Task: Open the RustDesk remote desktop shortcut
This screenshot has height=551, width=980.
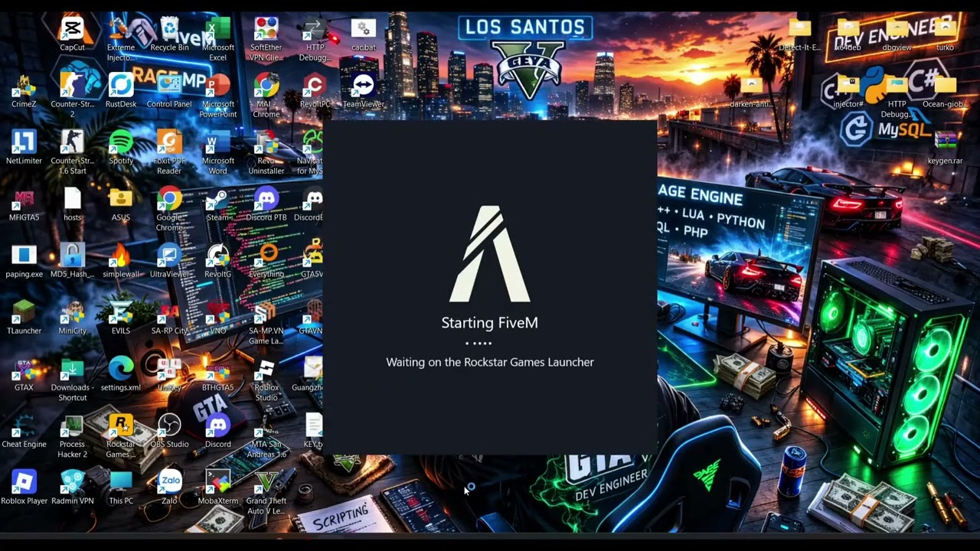Action: point(120,86)
